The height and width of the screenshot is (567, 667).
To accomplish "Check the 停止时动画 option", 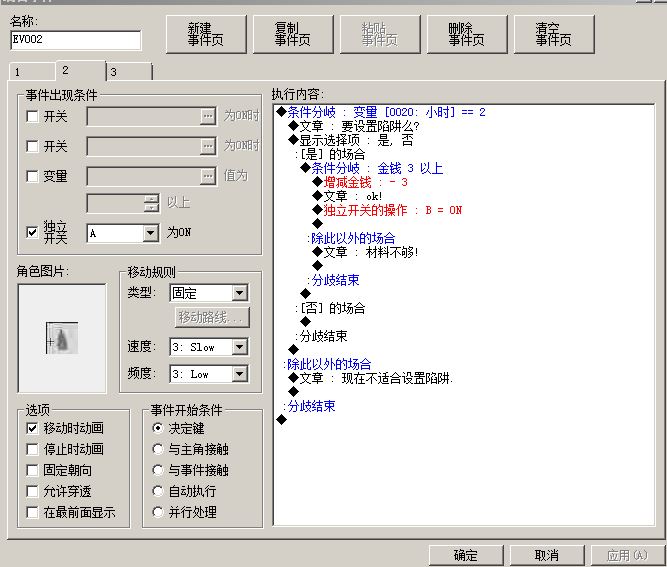I will click(32, 449).
